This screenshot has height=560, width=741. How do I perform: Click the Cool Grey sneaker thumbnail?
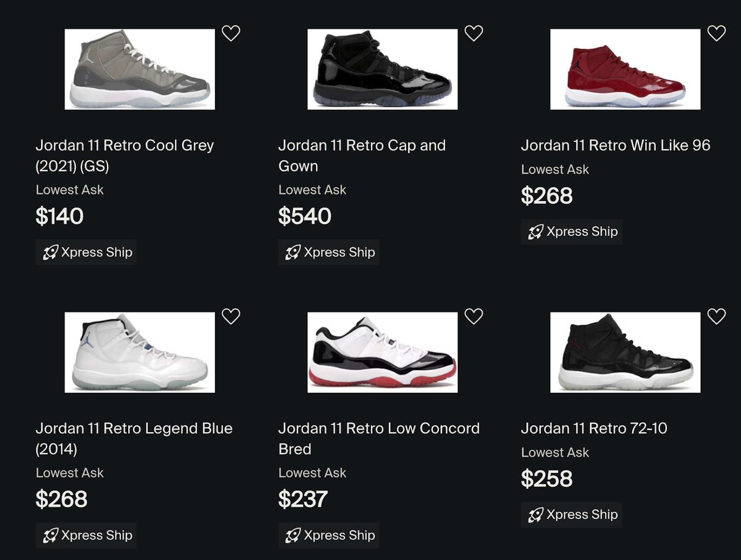point(140,69)
